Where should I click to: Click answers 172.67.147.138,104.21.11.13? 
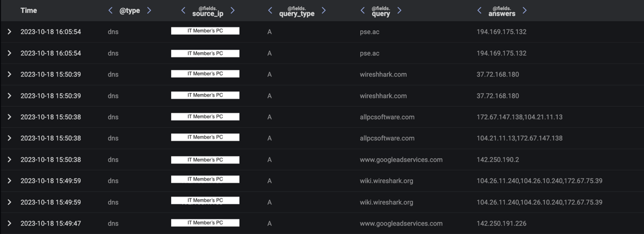[x=519, y=117]
